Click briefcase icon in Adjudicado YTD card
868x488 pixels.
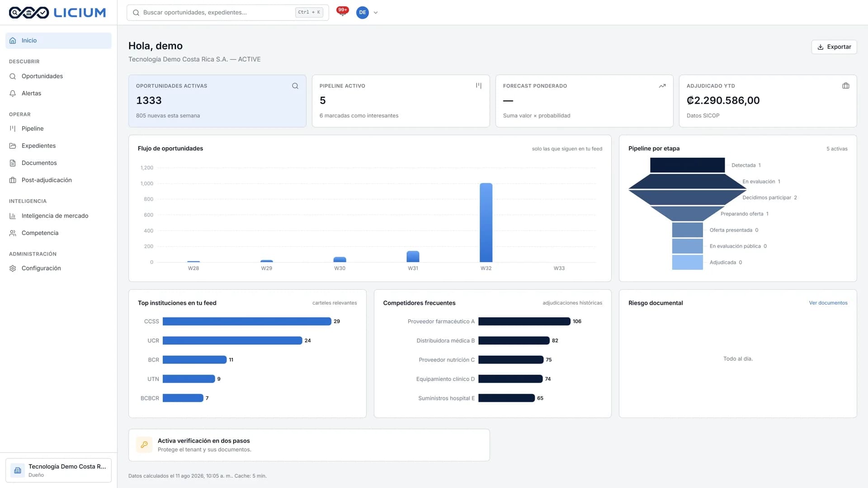pos(846,86)
